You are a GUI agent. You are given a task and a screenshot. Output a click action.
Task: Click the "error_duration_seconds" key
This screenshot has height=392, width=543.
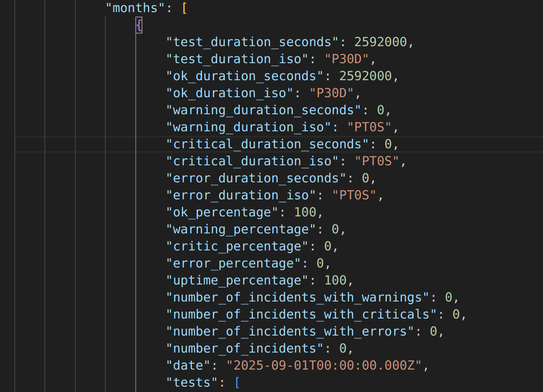tap(256, 178)
